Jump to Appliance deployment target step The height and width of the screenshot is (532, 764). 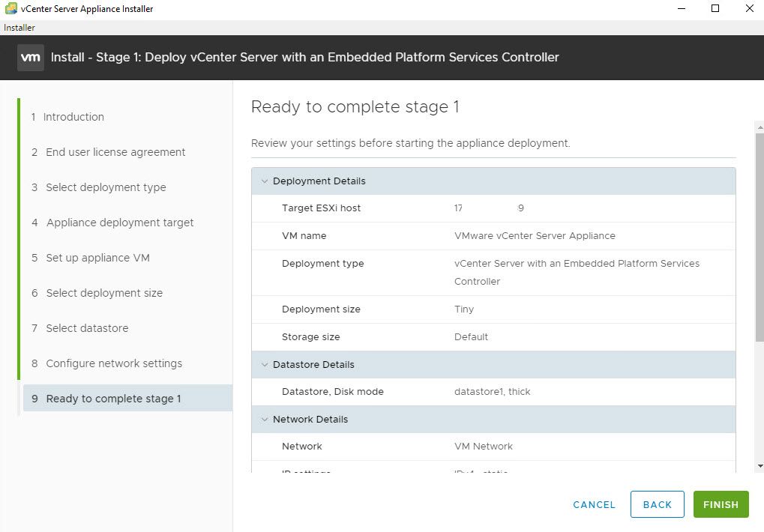[120, 223]
